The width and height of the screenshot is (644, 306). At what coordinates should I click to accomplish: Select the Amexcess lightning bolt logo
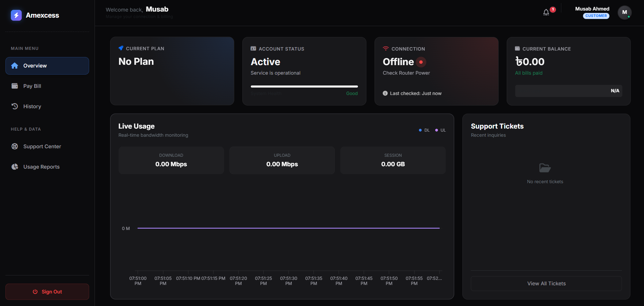coord(16,15)
